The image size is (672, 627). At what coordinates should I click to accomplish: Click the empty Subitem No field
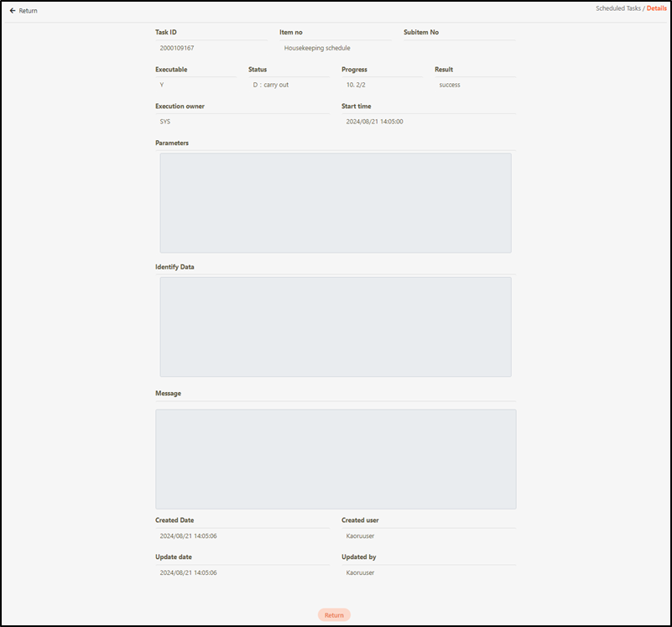coord(459,49)
